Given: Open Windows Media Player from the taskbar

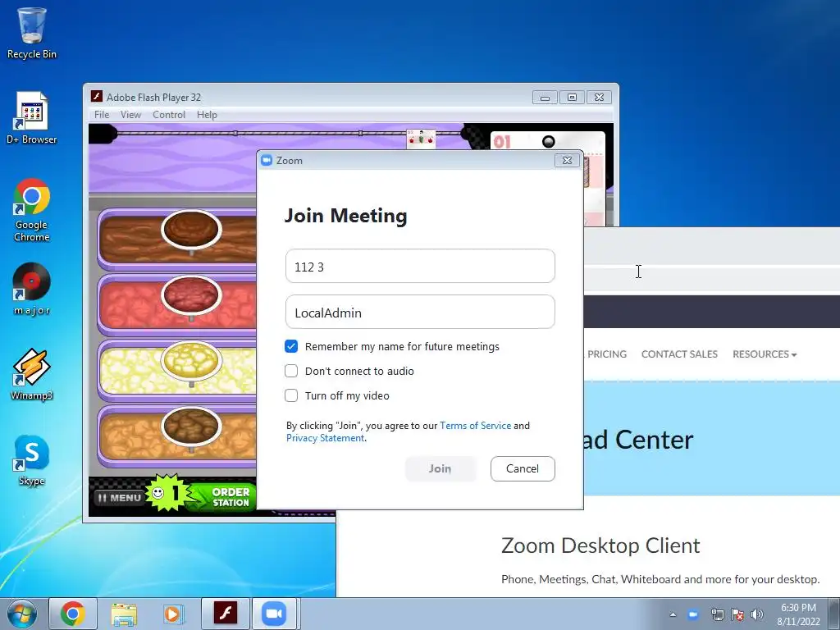Looking at the screenshot, I should (x=174, y=614).
